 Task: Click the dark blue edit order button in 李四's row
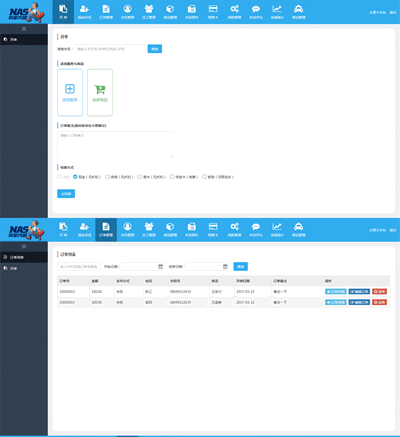(x=359, y=302)
